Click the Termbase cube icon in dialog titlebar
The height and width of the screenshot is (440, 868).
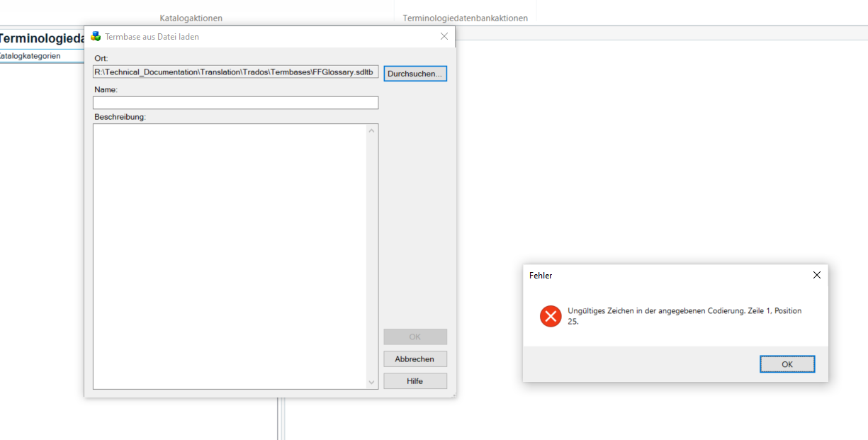coord(97,36)
